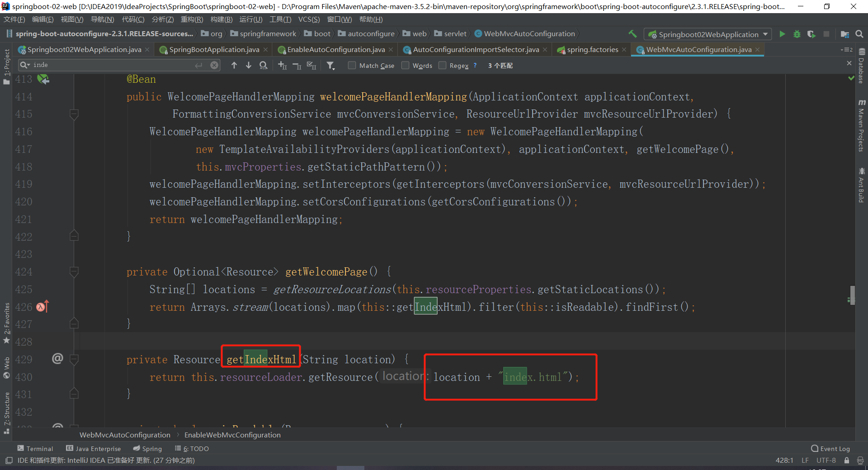Collapse the getWelcomePage method at line 424

pos(75,272)
